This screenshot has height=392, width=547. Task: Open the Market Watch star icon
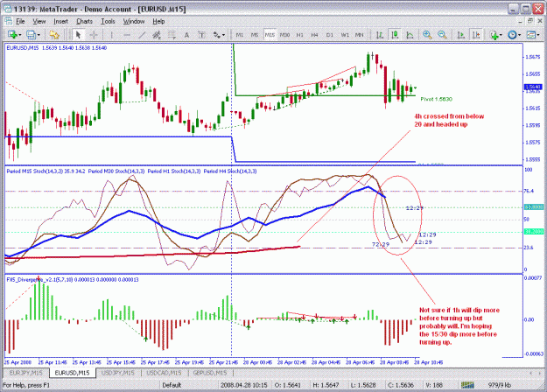point(54,35)
